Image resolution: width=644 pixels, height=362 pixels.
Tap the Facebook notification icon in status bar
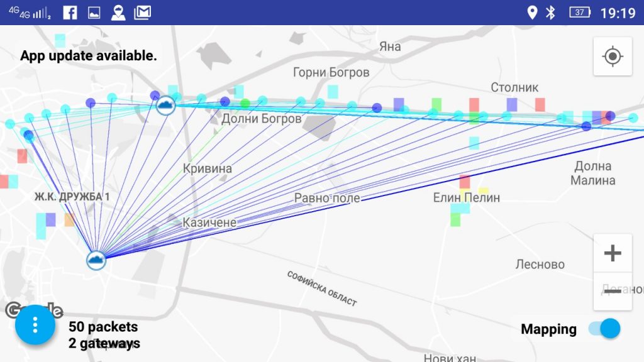click(x=70, y=13)
